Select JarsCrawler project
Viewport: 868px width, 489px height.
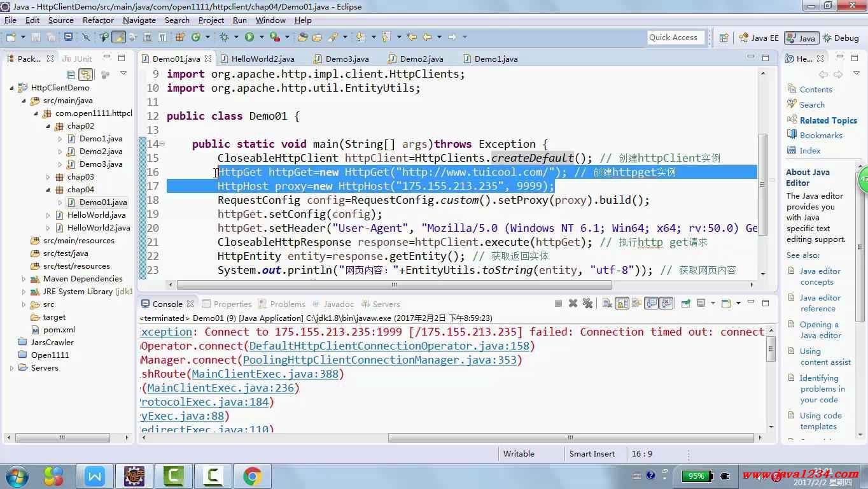tap(52, 343)
